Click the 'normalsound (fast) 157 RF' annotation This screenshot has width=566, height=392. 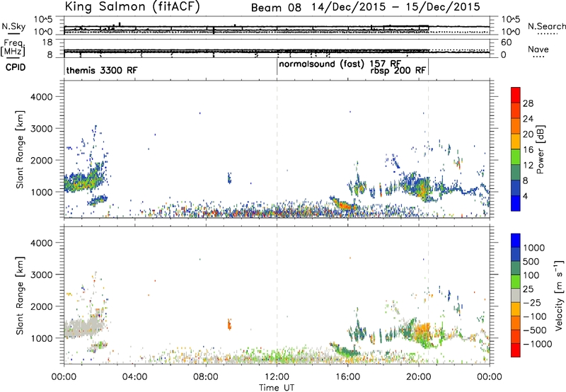340,64
